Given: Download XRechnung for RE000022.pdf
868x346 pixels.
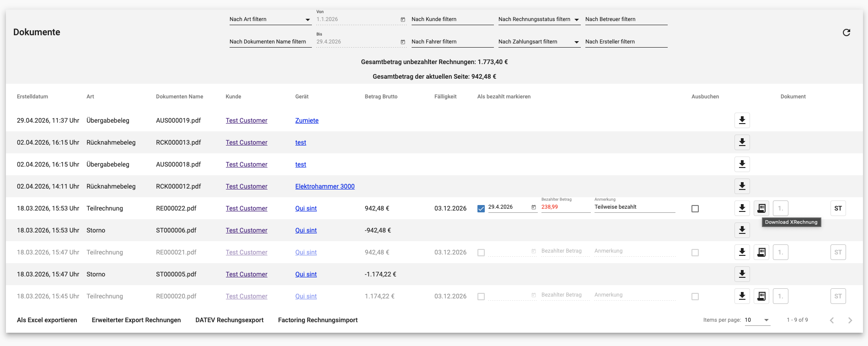Looking at the screenshot, I should click(761, 208).
